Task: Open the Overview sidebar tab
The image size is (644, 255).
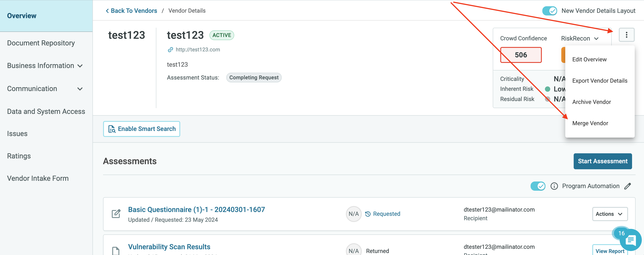Action: pos(46,16)
